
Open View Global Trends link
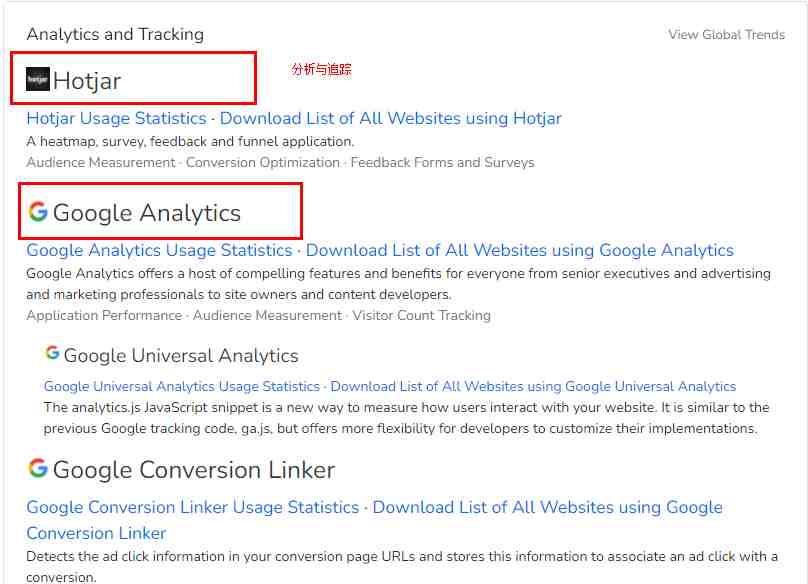tap(727, 35)
